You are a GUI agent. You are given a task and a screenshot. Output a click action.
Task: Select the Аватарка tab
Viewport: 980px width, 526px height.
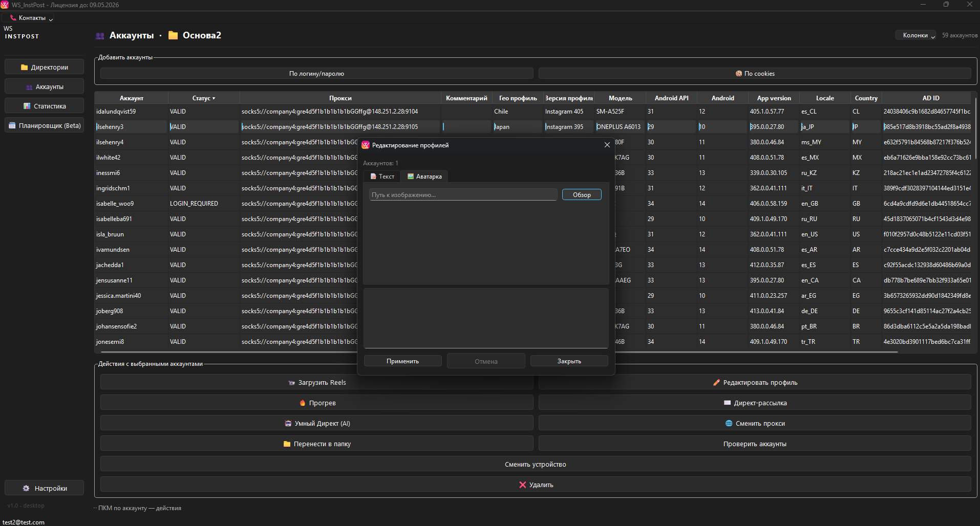click(424, 177)
